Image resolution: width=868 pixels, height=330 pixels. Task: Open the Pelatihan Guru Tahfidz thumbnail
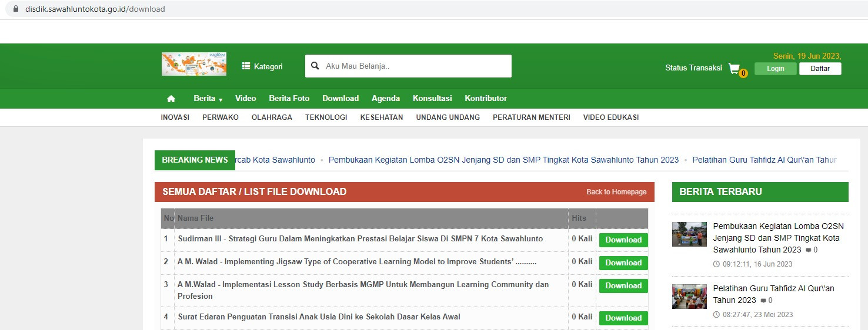[689, 297]
